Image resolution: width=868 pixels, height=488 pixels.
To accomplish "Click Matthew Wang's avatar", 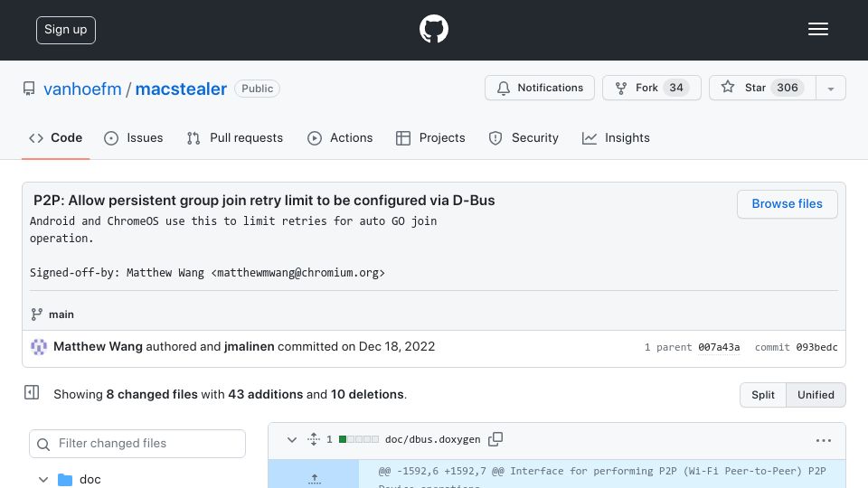I will pos(39,347).
